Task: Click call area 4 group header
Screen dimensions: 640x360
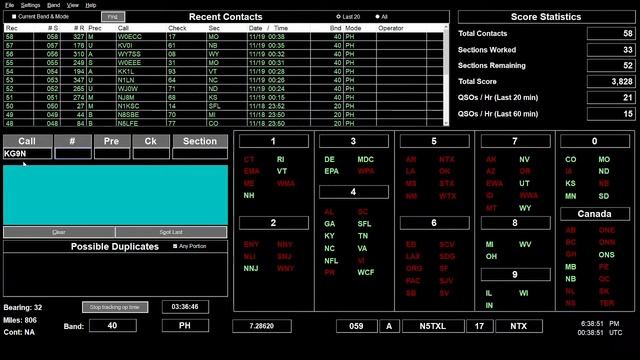Action: [353, 192]
